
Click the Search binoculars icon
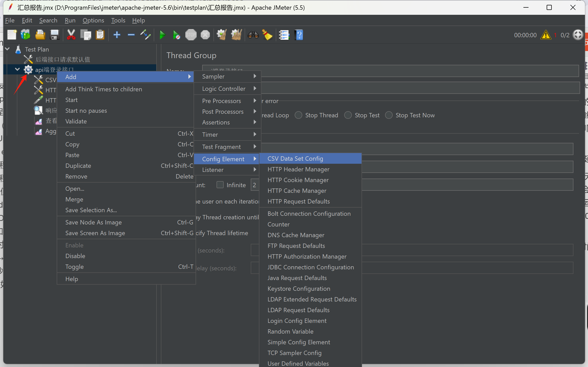tap(253, 35)
